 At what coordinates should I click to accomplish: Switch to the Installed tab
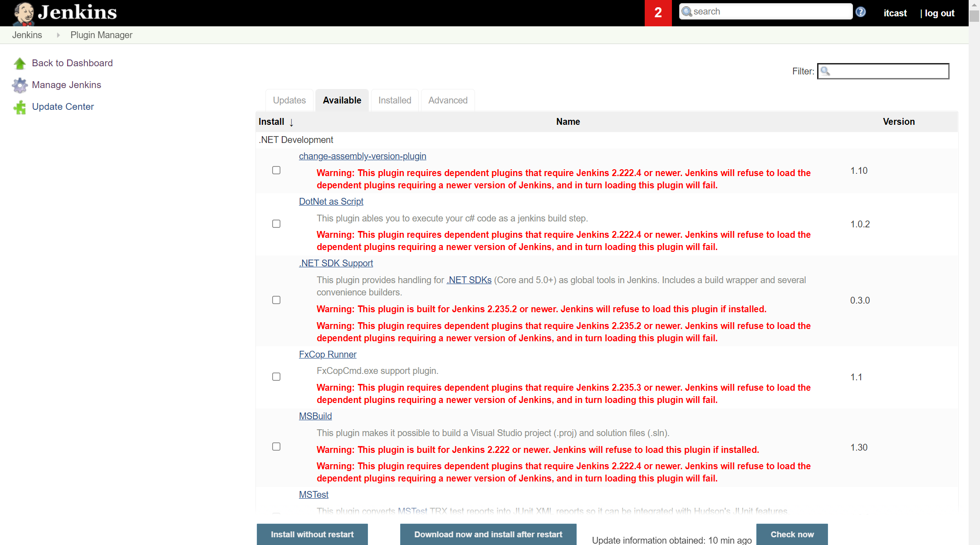point(395,100)
